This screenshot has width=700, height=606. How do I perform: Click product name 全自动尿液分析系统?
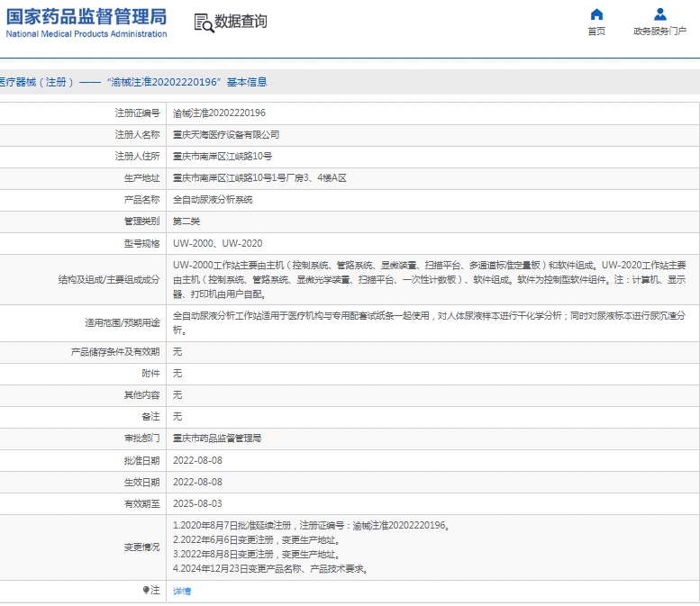pyautogui.click(x=213, y=200)
